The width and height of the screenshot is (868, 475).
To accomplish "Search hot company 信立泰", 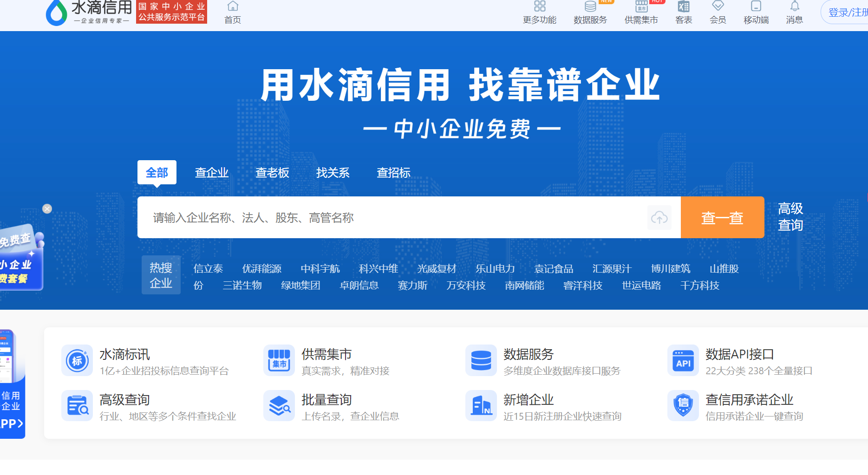I will 208,268.
